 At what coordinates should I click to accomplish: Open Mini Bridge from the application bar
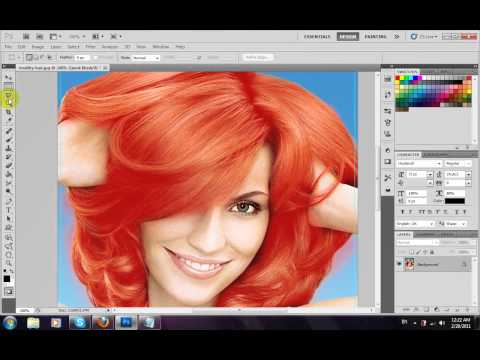point(39,37)
